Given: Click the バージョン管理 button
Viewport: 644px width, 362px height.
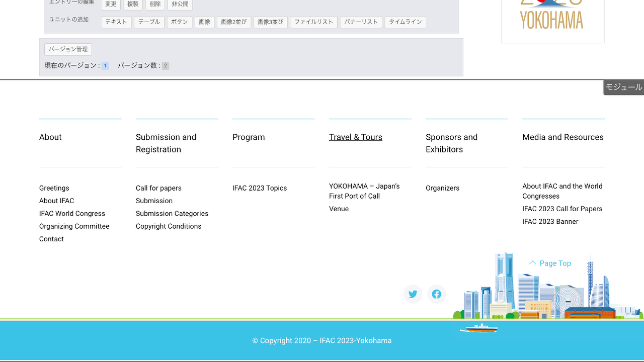Looking at the screenshot, I should [68, 49].
